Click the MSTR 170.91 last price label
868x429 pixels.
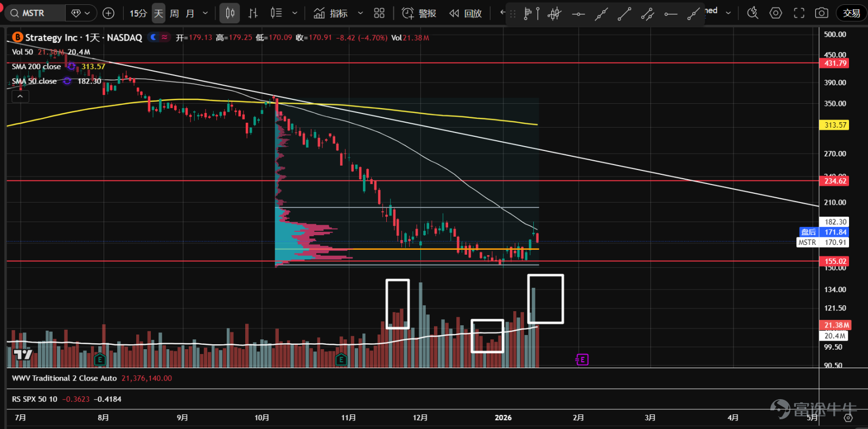823,242
